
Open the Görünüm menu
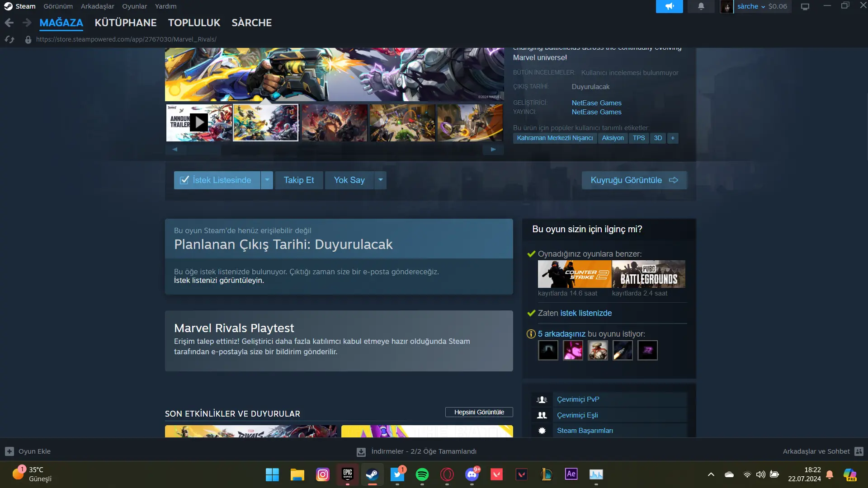coord(58,6)
